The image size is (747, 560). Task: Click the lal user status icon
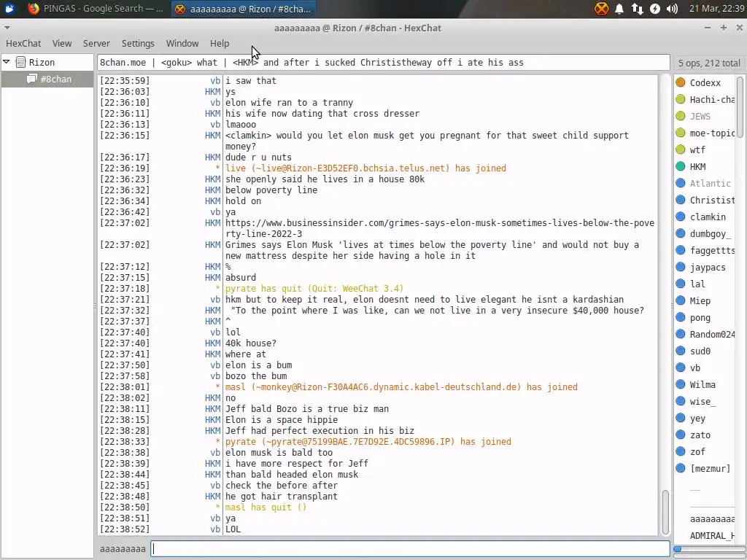click(681, 284)
